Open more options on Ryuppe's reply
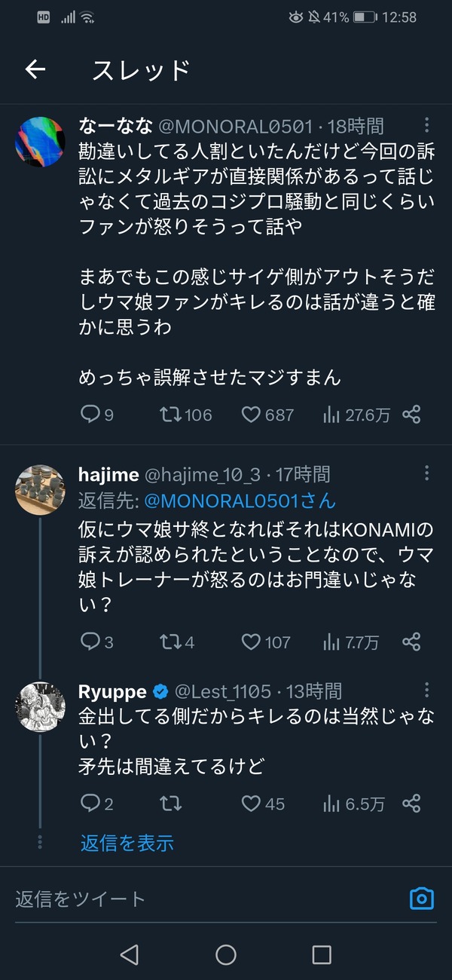The height and width of the screenshot is (980, 452). tap(427, 691)
